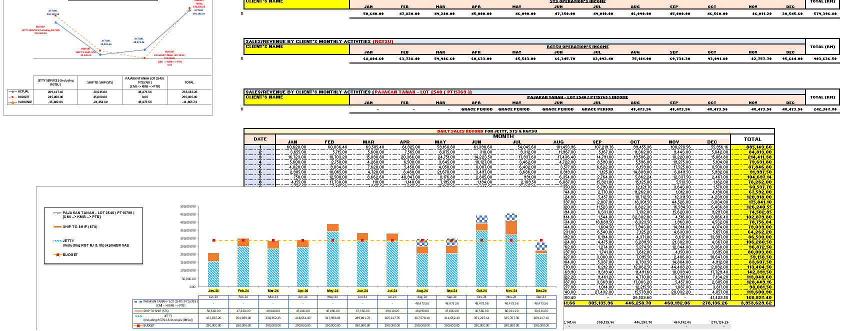Screen dimensions: 868x331
Task: Click AUG date 1 value 101,453.36
Action: click(x=565, y=147)
